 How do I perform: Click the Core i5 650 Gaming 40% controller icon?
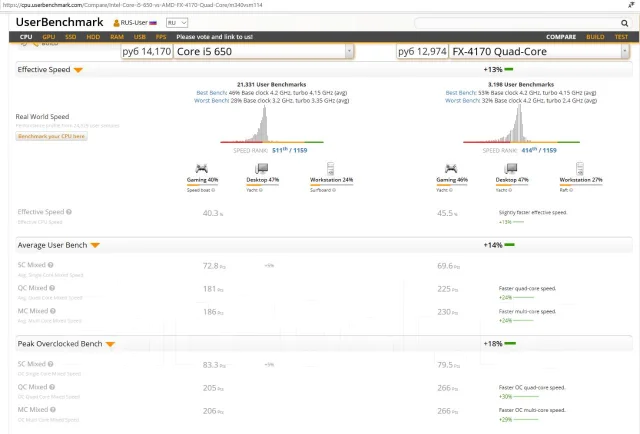202,168
